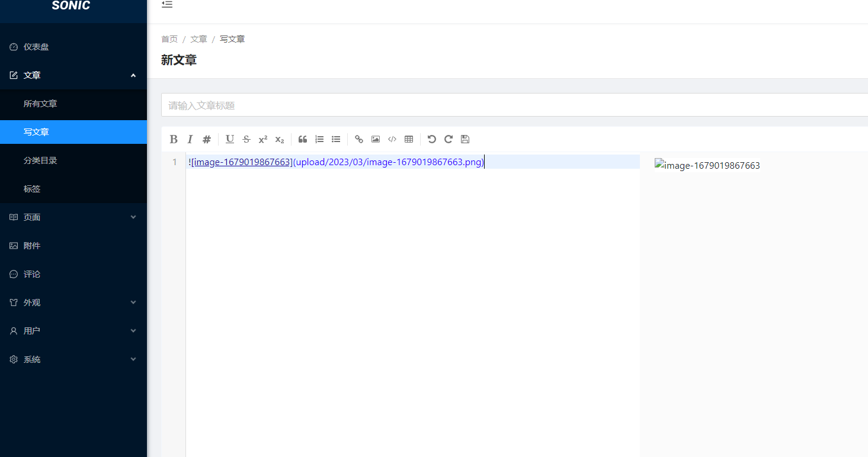Insert a table

click(408, 139)
